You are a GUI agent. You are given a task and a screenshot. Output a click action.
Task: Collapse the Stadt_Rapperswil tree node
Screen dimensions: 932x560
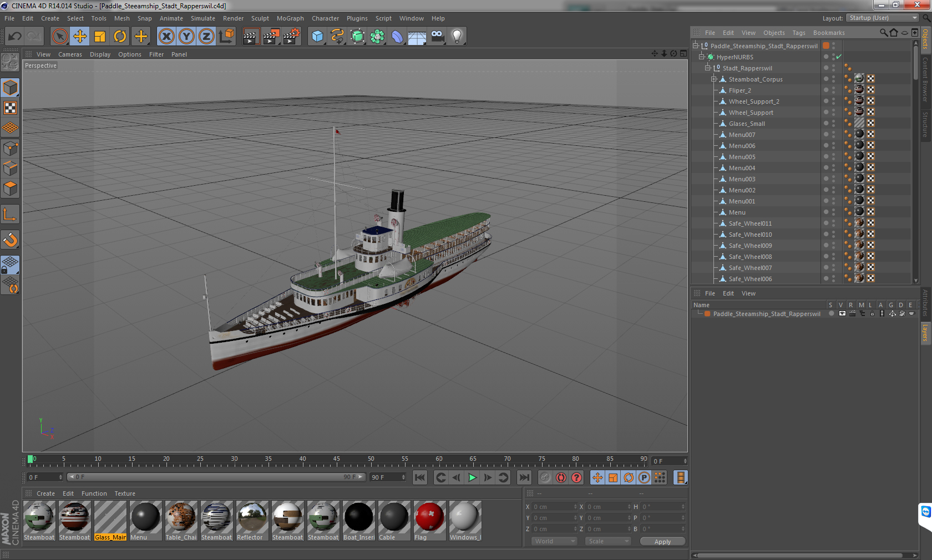pyautogui.click(x=708, y=68)
